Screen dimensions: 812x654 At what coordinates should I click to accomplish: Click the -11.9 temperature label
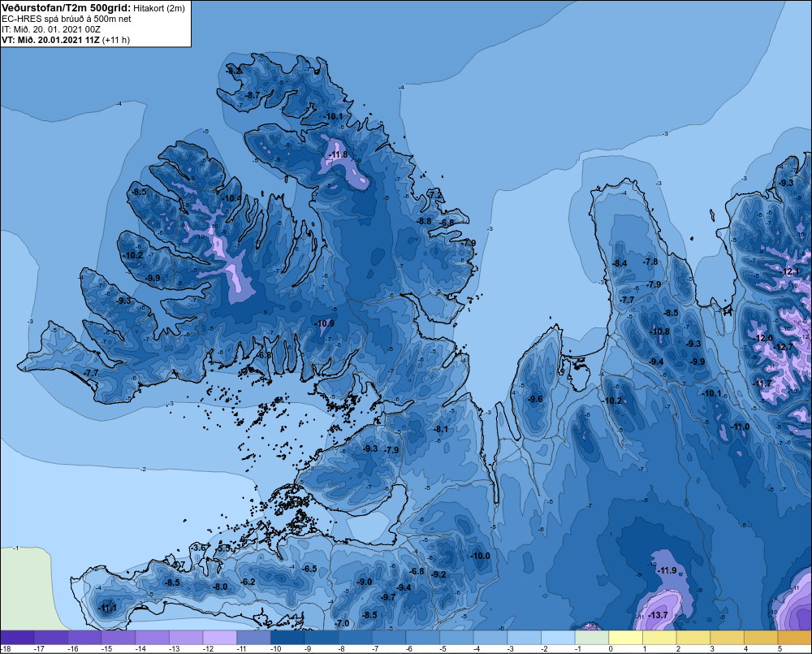(x=667, y=570)
